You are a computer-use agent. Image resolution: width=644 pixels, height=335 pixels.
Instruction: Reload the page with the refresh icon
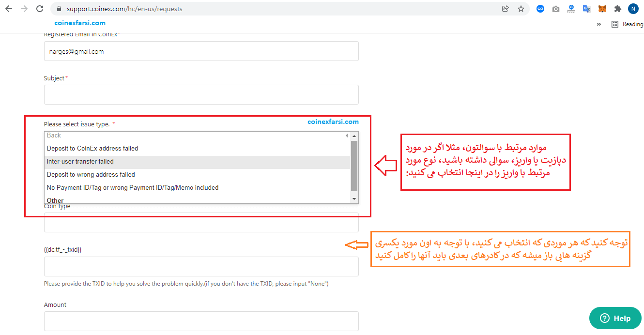click(x=40, y=9)
